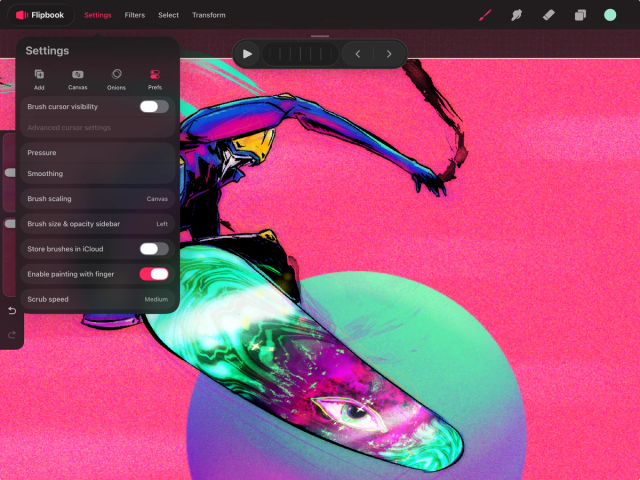Switch to the Canvas tab in Settings
Image resolution: width=640 pixels, height=480 pixels.
point(78,80)
